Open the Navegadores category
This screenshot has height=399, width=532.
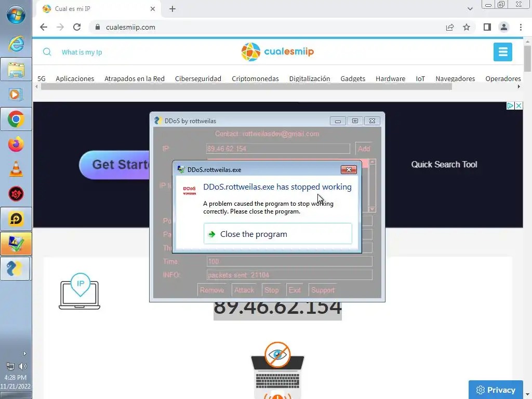[455, 79]
